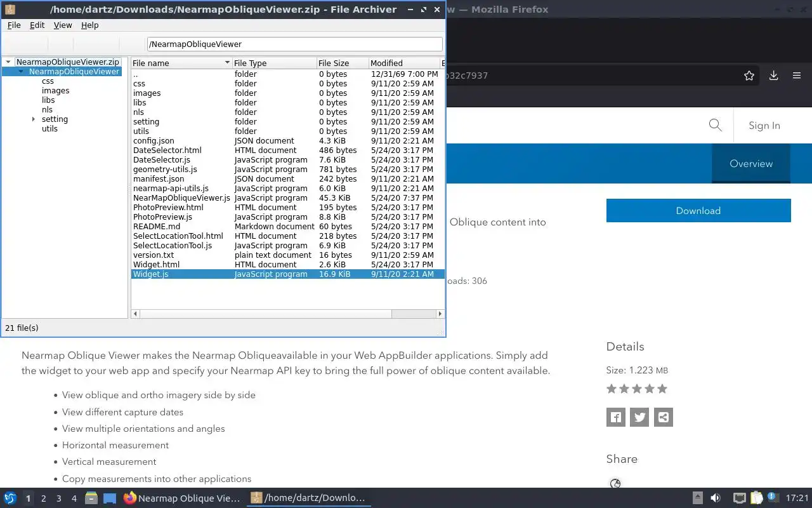Switch to workspace 2 on the taskbar

43,498
